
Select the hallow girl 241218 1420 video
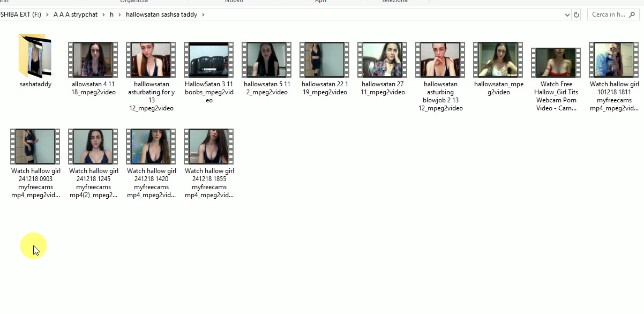click(x=151, y=146)
